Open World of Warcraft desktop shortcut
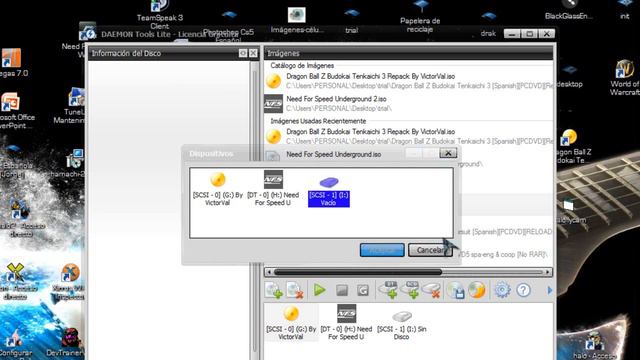Image resolution: width=640 pixels, height=360 pixels. pos(624,78)
